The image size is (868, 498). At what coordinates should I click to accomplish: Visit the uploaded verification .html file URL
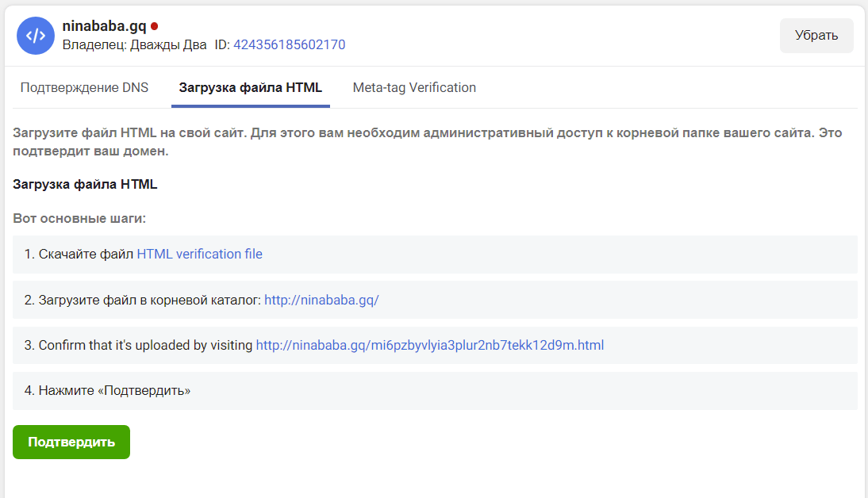pos(429,346)
